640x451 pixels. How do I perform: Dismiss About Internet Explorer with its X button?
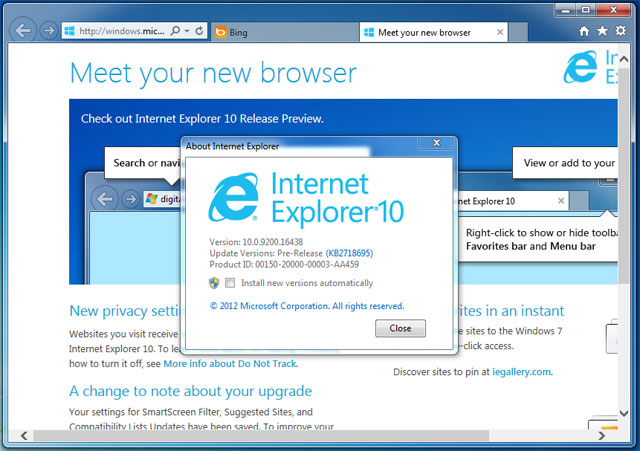click(436, 143)
